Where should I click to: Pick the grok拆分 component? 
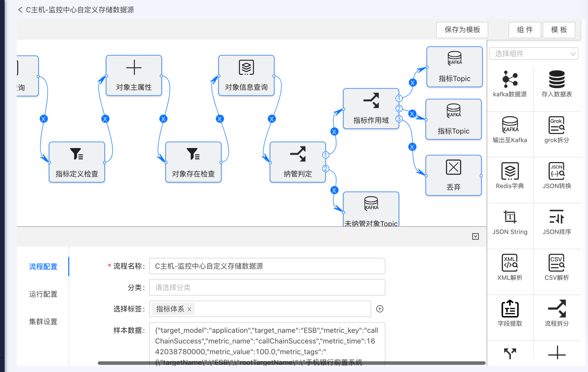coord(557,125)
